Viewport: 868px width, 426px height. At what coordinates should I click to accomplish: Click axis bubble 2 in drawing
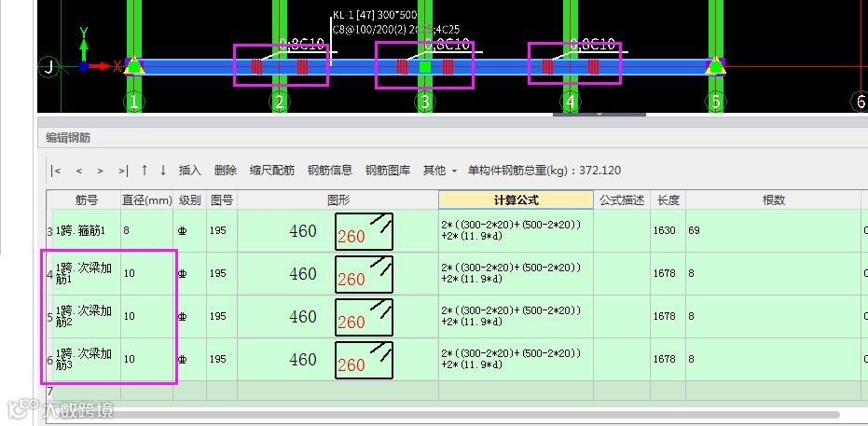280,102
